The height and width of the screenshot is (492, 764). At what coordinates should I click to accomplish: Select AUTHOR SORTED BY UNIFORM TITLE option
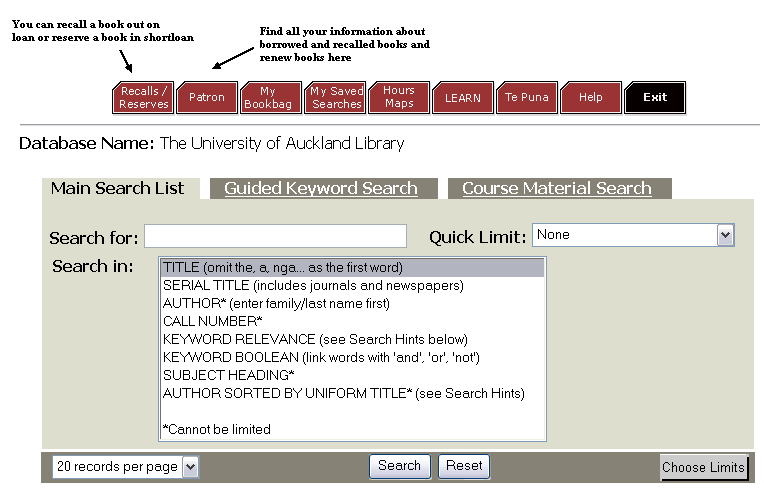[x=352, y=394]
